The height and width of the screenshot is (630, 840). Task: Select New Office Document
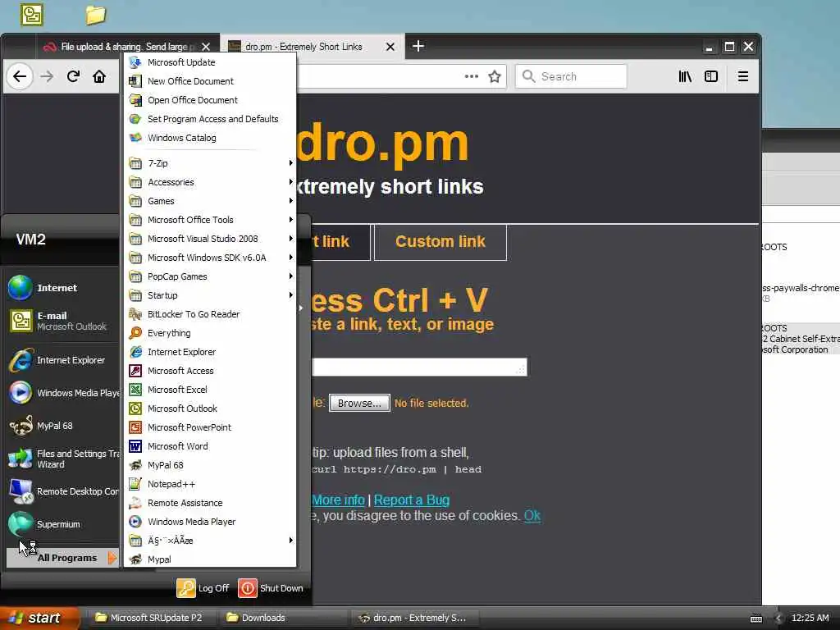tap(210, 81)
